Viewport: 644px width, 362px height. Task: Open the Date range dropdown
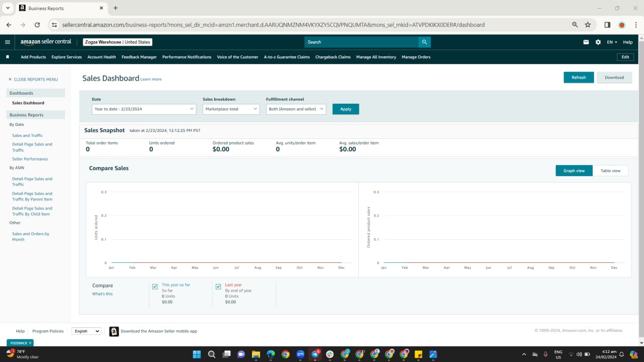[144, 109]
